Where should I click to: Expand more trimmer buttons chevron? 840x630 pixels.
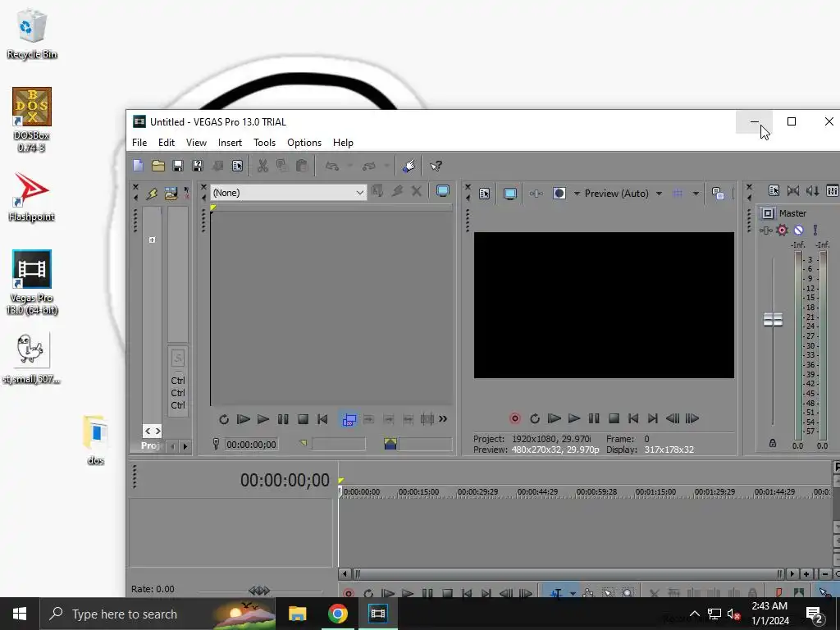pyautogui.click(x=443, y=419)
